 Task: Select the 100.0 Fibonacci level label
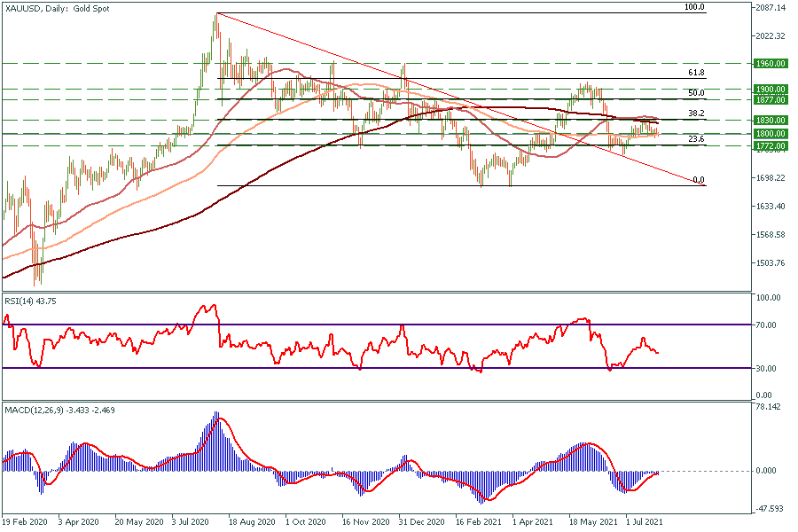(694, 7)
